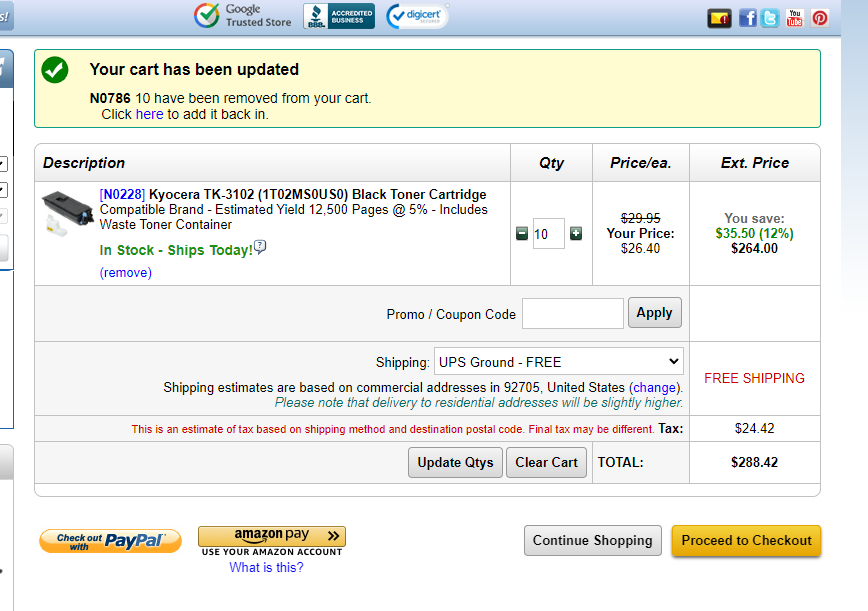Focus the quantity field showing 10
Screen dimensions: 868x611
click(x=549, y=234)
